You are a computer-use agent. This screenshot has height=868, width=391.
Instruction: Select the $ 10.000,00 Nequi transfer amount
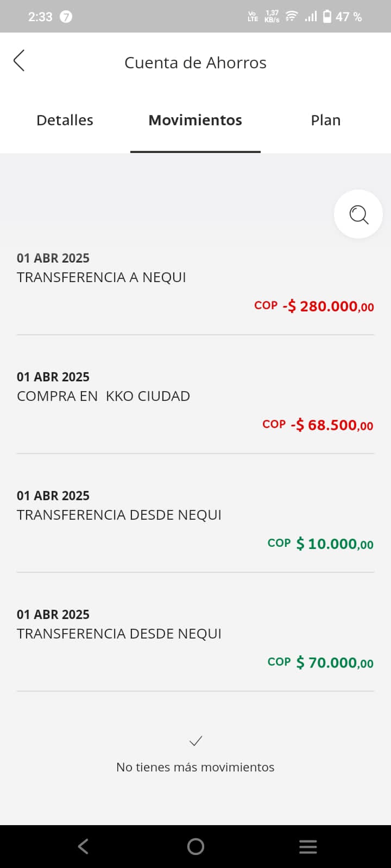point(334,544)
